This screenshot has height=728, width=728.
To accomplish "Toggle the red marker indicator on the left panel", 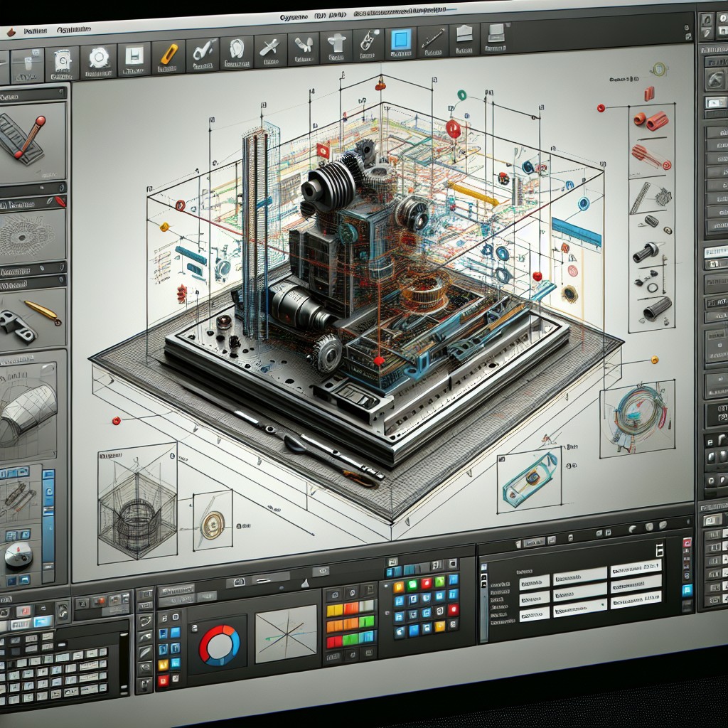I will tap(61, 201).
